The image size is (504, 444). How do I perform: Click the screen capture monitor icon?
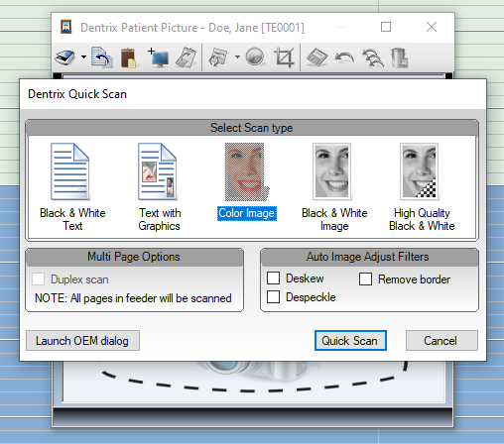[x=159, y=57]
